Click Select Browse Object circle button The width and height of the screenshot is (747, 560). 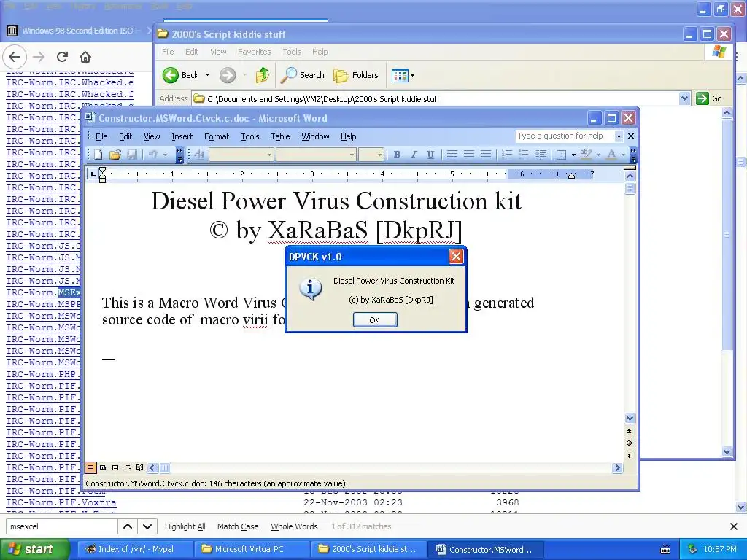tap(630, 443)
